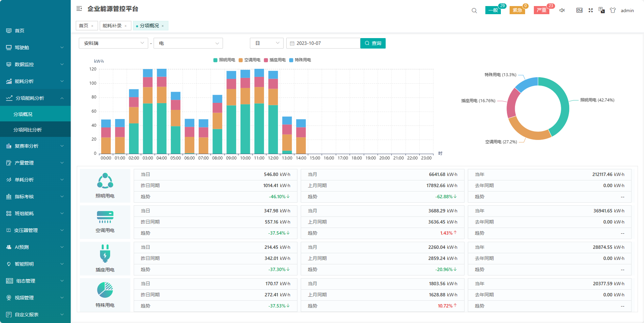
Task: Click the 查询 query button
Action: (x=373, y=43)
